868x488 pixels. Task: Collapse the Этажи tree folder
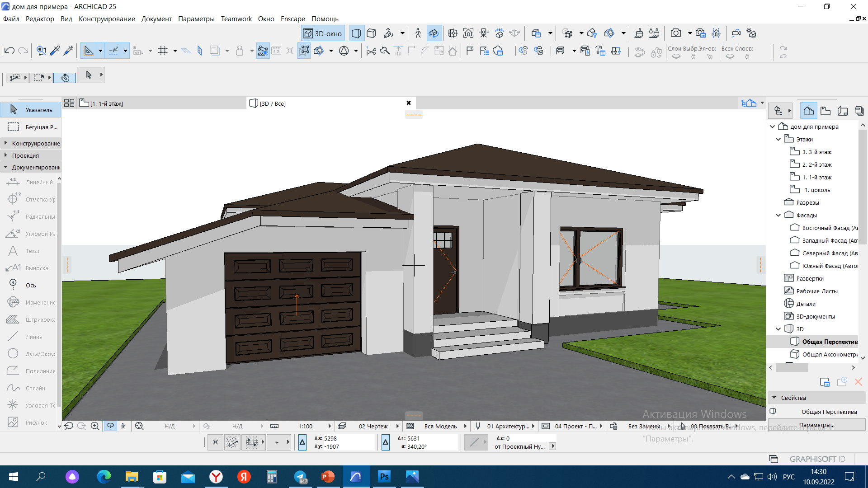click(778, 139)
